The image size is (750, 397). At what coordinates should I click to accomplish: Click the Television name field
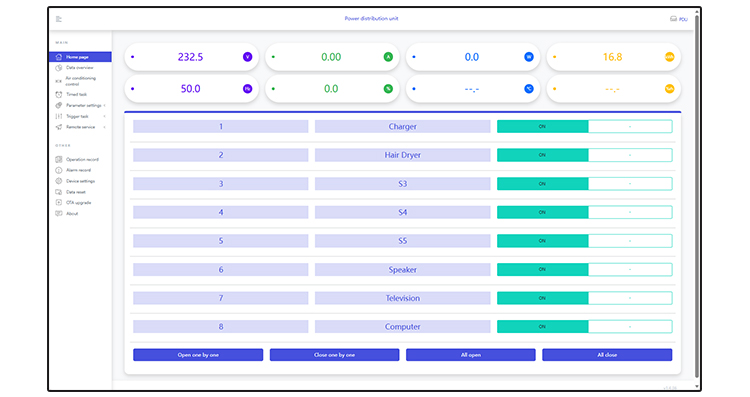(x=402, y=298)
